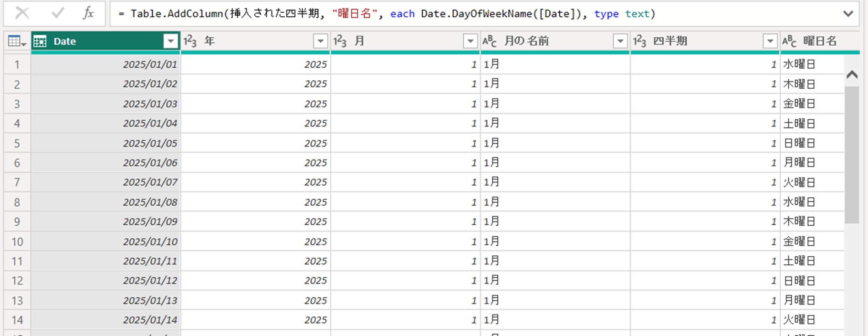Click the 123 data type icon of 年 column
Viewport: 868px width, 336px height.
pyautogui.click(x=190, y=42)
